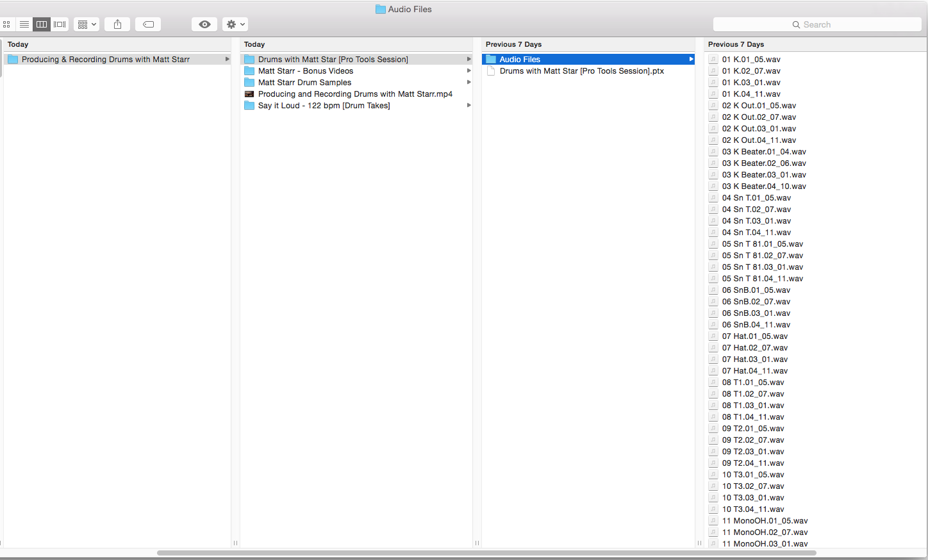Click the column view toolbar icon
928x560 pixels.
41,24
